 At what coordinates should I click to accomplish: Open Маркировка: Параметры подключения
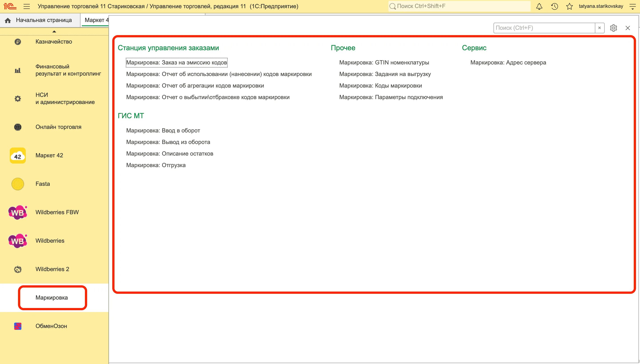click(x=391, y=97)
